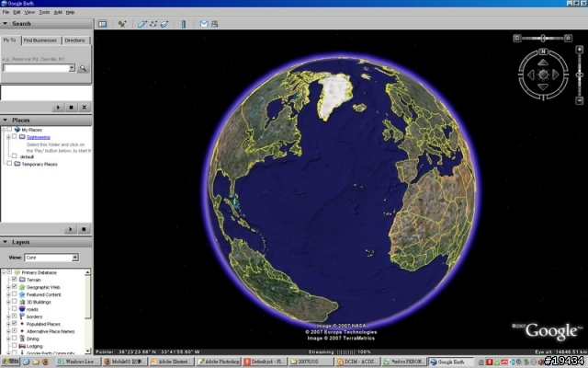
Task: Switch to the Find Businesses tab
Action: pos(40,40)
